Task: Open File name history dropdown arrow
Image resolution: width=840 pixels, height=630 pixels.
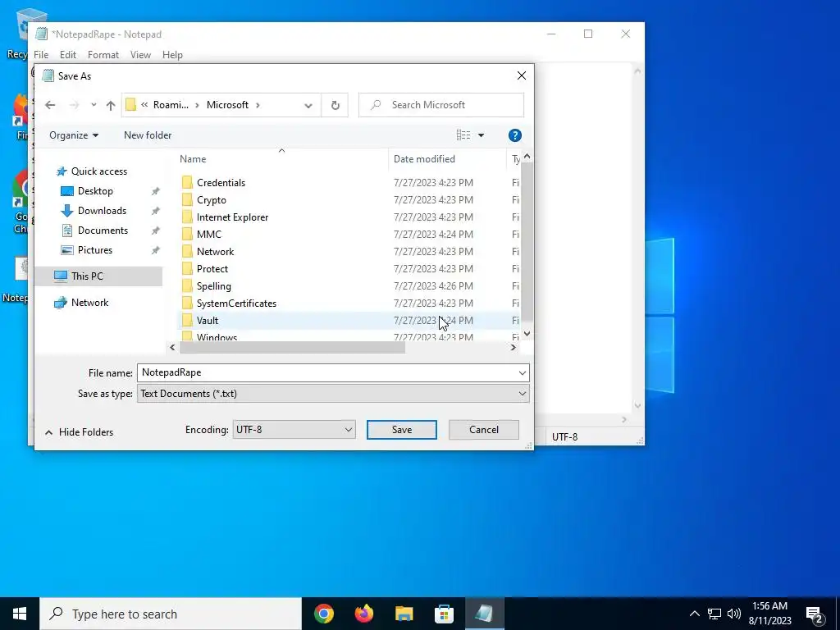Action: 523,373
